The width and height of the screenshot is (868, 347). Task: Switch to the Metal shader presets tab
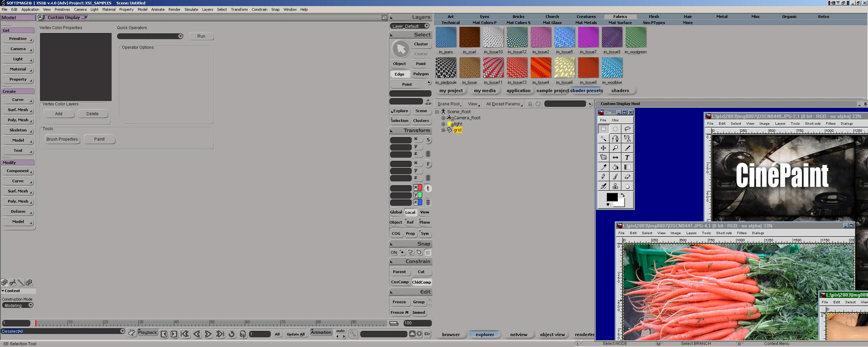722,17
